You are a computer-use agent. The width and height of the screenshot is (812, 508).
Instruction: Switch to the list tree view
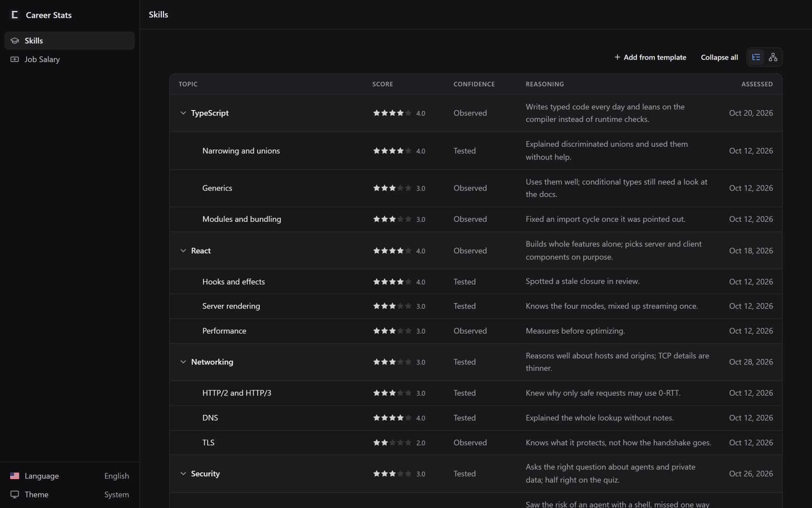(756, 57)
